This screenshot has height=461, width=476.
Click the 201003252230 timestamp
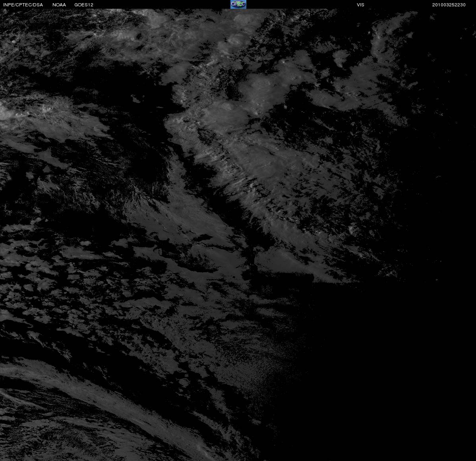[449, 5]
